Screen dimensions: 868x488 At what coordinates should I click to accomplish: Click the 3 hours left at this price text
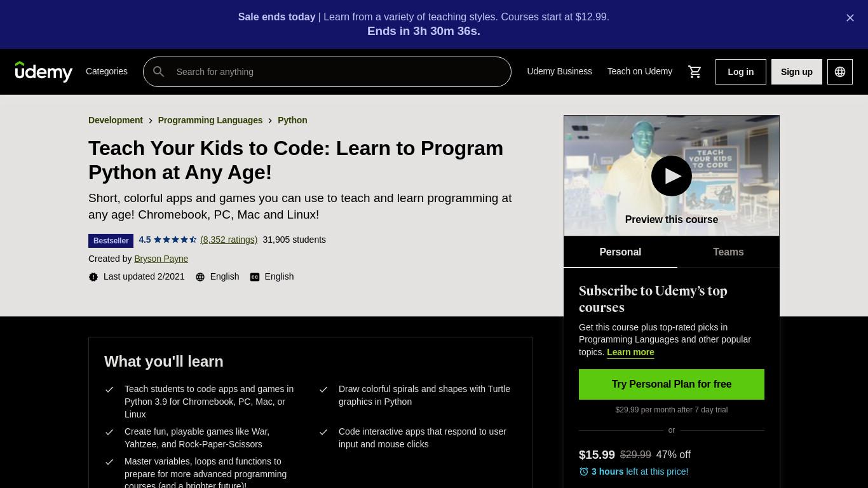(x=640, y=471)
